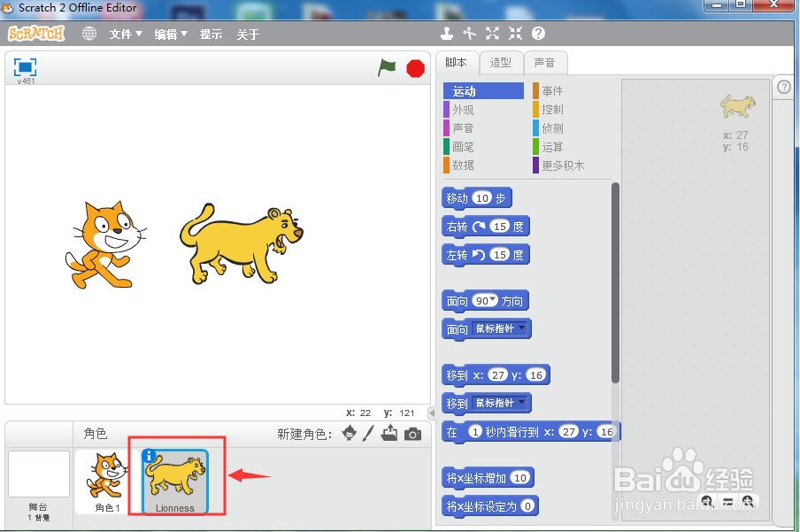Image resolution: width=800 pixels, height=532 pixels.
Task: Open 文件 menu
Action: (126, 35)
